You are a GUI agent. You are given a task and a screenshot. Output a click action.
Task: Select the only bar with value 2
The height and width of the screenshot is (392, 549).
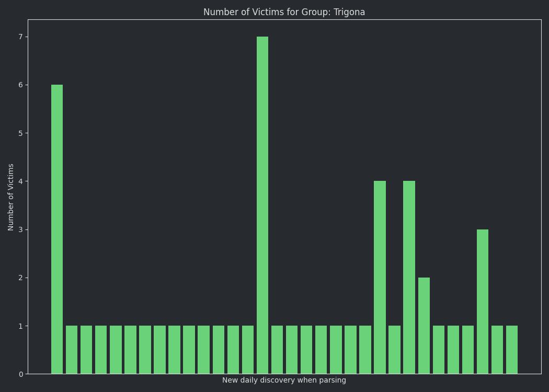pyautogui.click(x=424, y=326)
